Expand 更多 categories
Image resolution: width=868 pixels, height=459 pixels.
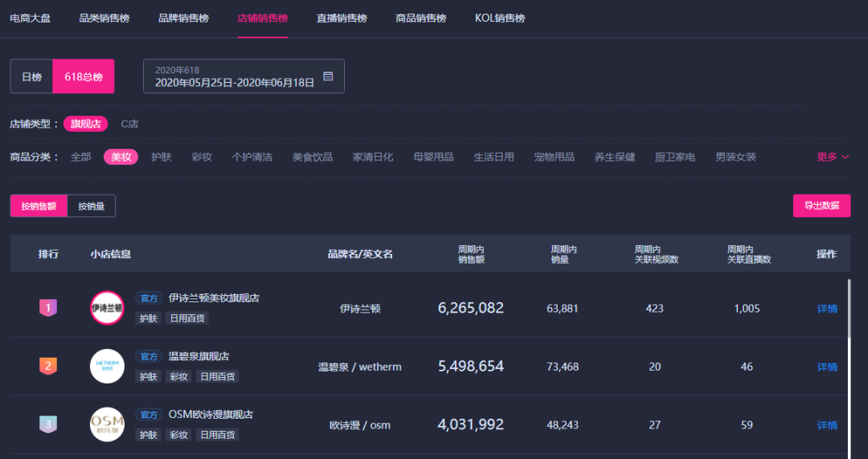tap(833, 158)
